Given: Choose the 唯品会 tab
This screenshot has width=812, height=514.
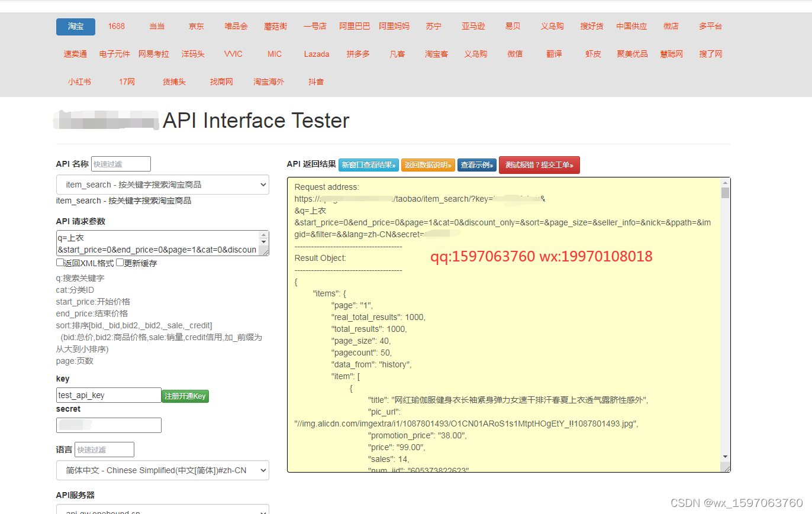Looking at the screenshot, I should (236, 27).
